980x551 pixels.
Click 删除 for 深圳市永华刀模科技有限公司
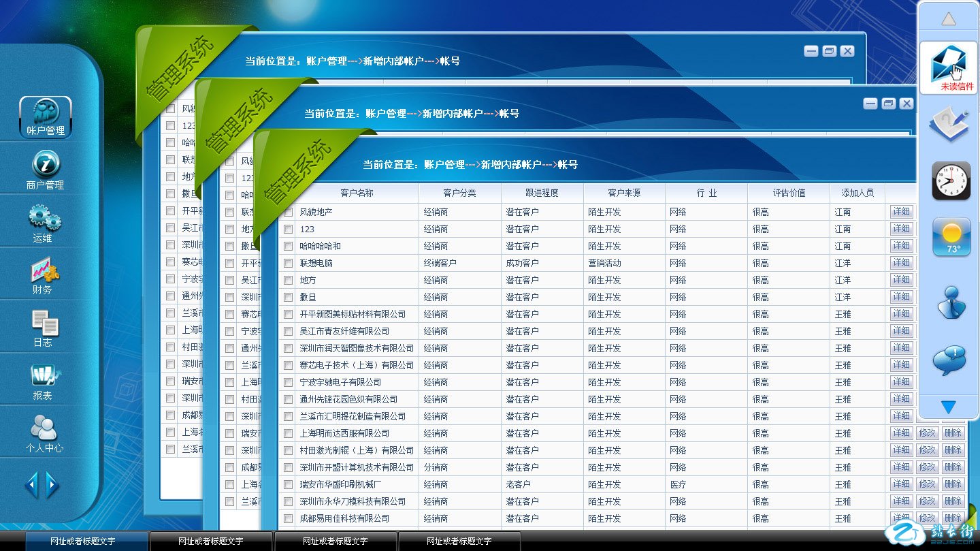pos(953,501)
